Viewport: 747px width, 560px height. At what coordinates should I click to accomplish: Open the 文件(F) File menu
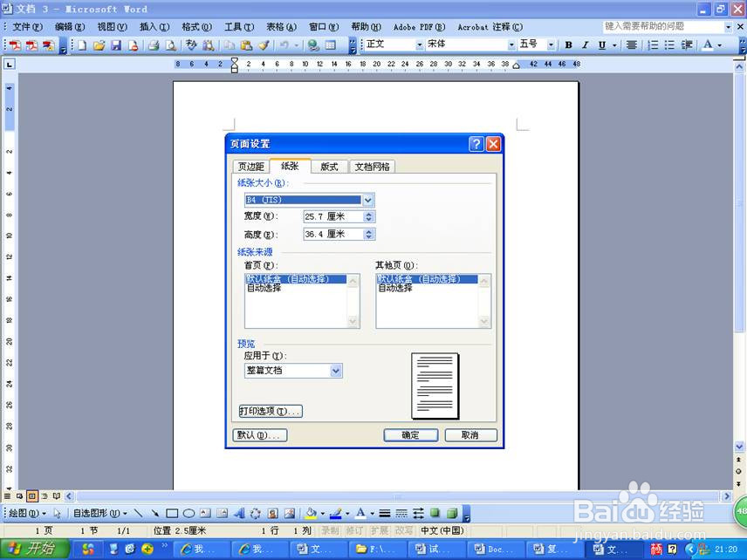tap(27, 27)
